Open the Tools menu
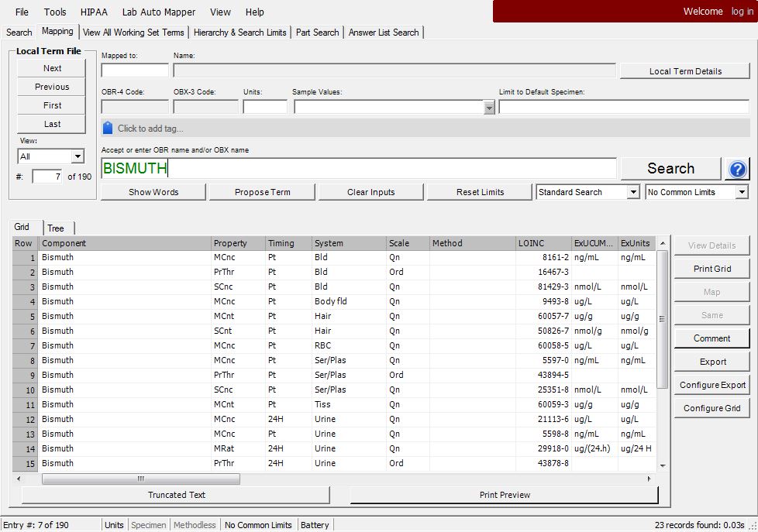 click(x=55, y=12)
